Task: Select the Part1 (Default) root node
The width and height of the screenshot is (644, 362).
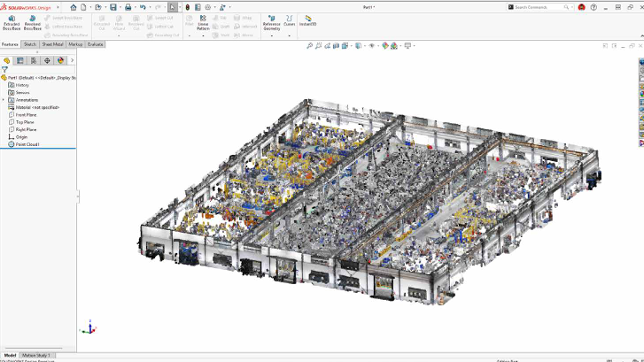Action: [x=41, y=78]
